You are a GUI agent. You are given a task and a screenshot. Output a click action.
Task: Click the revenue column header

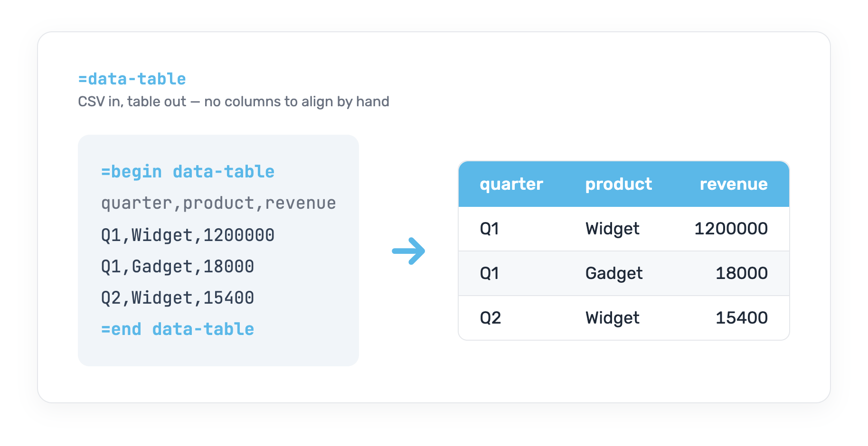[x=734, y=184]
